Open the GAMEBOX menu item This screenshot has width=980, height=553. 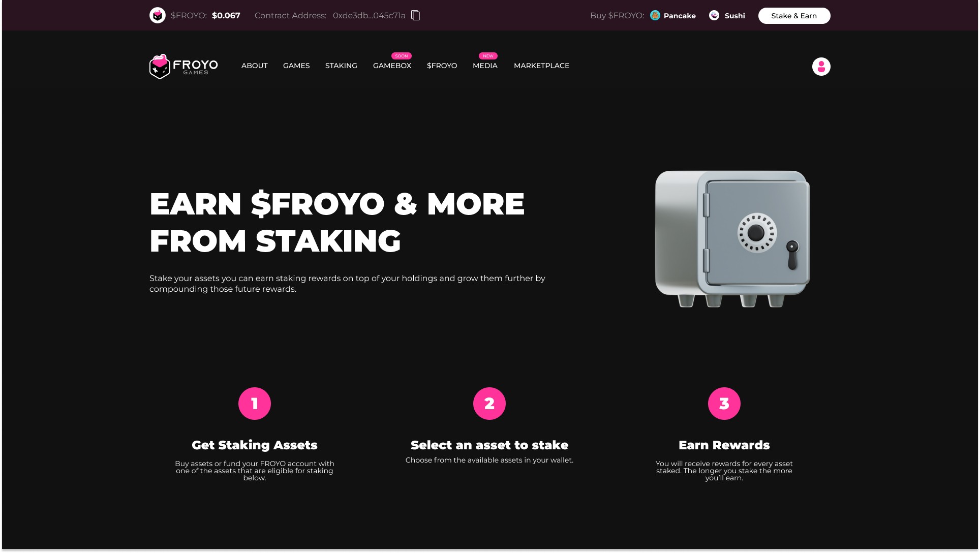[x=392, y=66]
